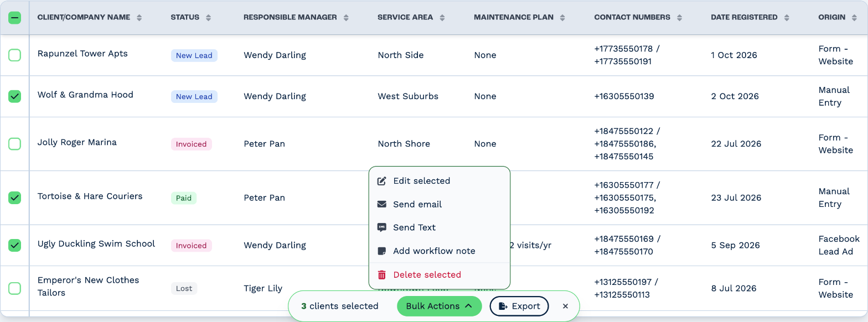868x322 pixels.
Task: Click phone number +16305550139
Action: 624,96
